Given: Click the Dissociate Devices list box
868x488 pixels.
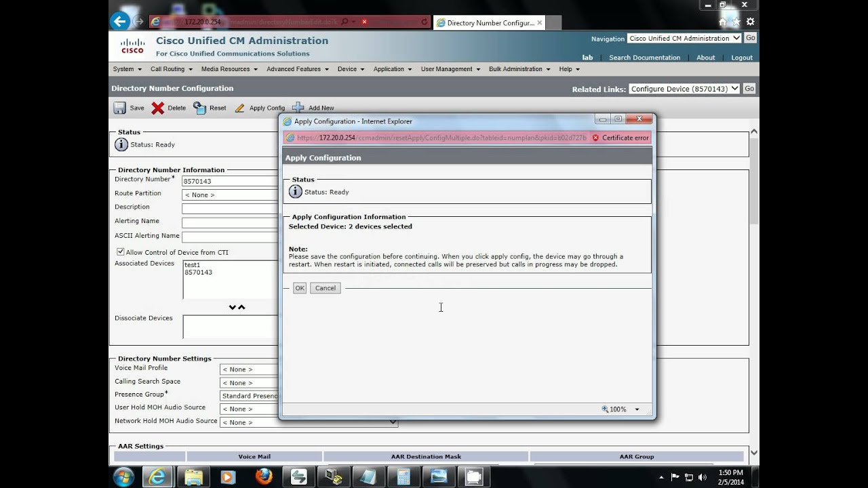Looking at the screenshot, I should [231, 327].
